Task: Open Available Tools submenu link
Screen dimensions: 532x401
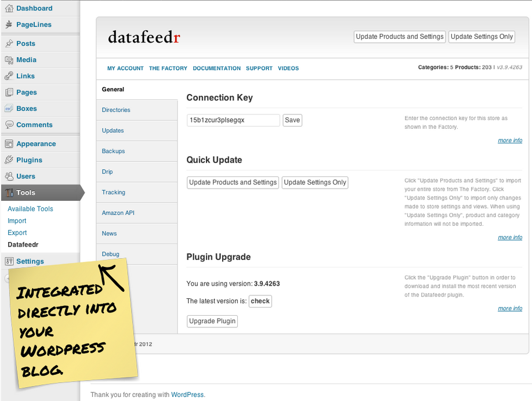Action: click(30, 209)
